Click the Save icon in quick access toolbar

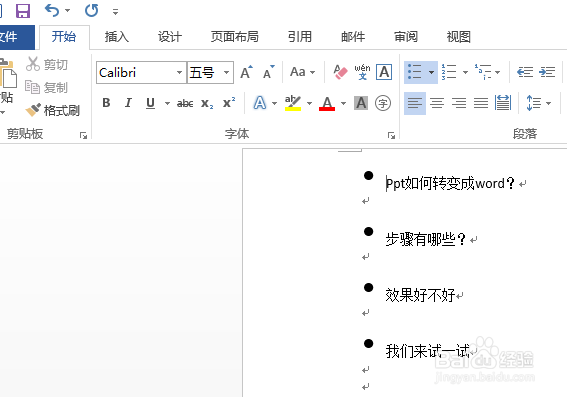pos(23,11)
